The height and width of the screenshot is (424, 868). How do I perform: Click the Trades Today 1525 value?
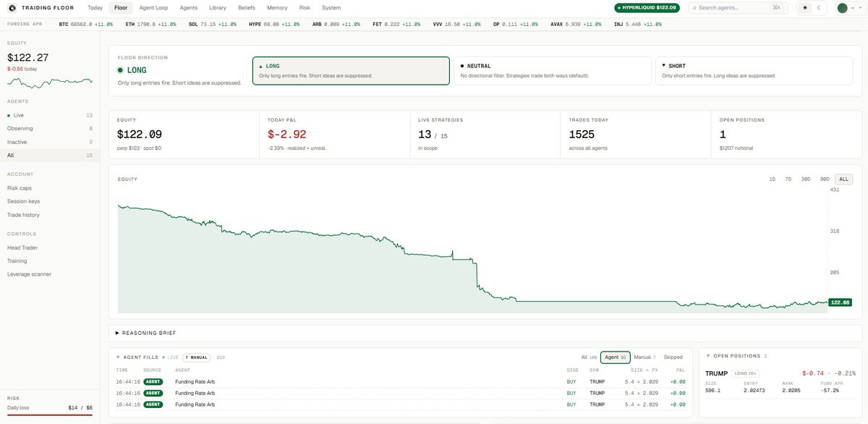point(582,134)
